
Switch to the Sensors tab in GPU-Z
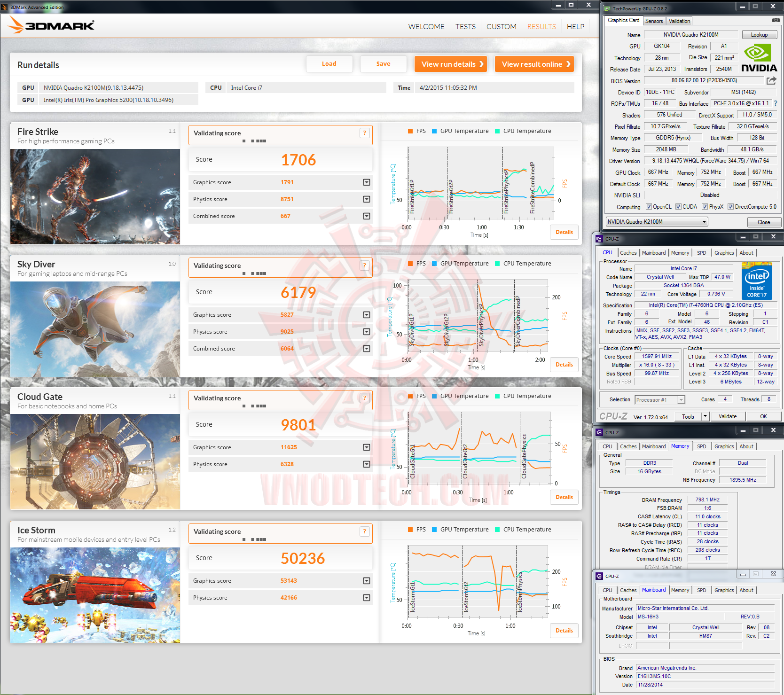pyautogui.click(x=654, y=21)
